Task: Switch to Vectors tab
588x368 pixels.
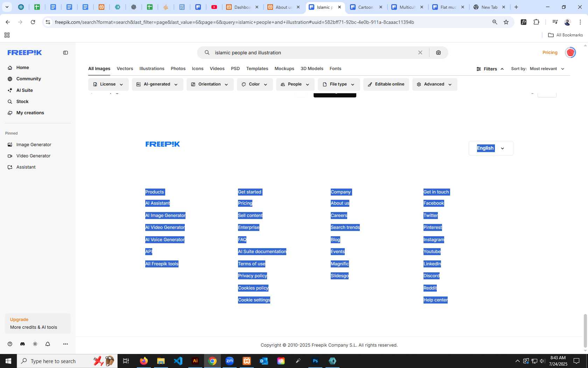Action: pyautogui.click(x=125, y=69)
